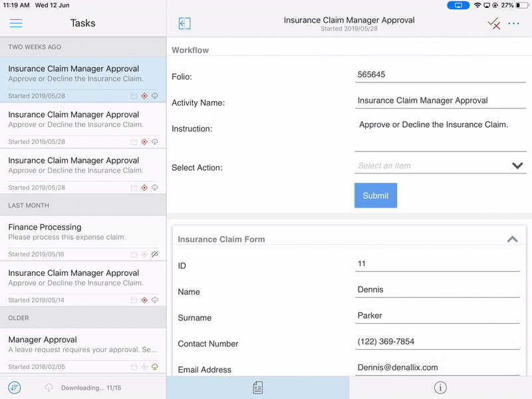The image size is (532, 399).
Task: Switch to the form view tab
Action: click(x=257, y=388)
